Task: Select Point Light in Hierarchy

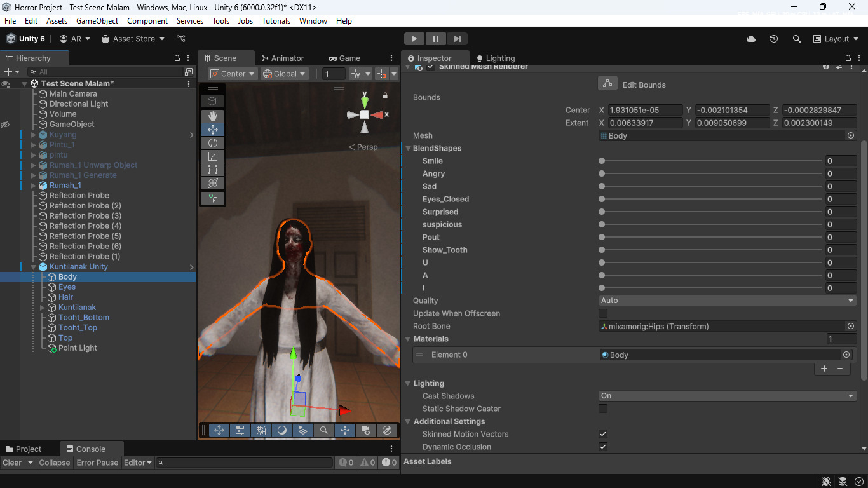Action: coord(78,348)
